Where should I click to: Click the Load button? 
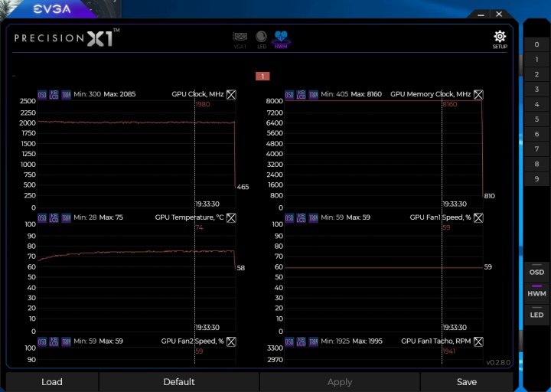point(52,382)
